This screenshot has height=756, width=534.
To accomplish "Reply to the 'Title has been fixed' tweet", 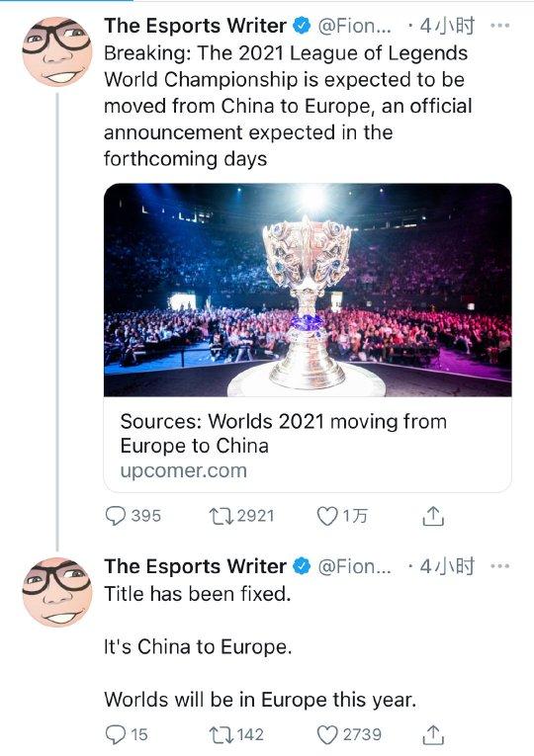I will pyautogui.click(x=116, y=735).
